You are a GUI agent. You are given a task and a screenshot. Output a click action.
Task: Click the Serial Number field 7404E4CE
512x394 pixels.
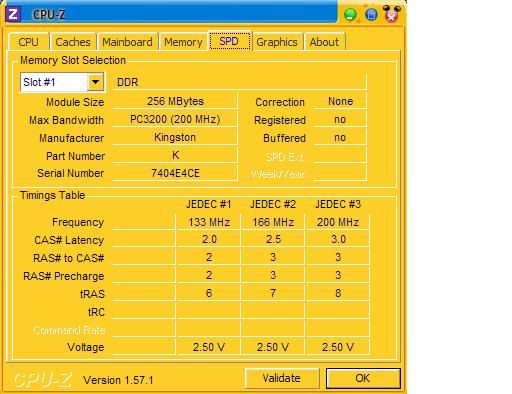[175, 173]
